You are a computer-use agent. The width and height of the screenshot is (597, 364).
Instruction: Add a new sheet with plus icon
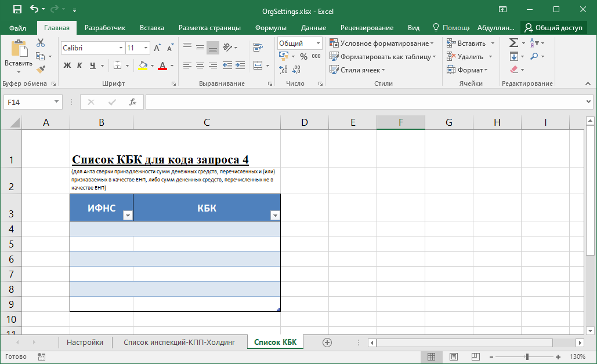click(x=327, y=343)
